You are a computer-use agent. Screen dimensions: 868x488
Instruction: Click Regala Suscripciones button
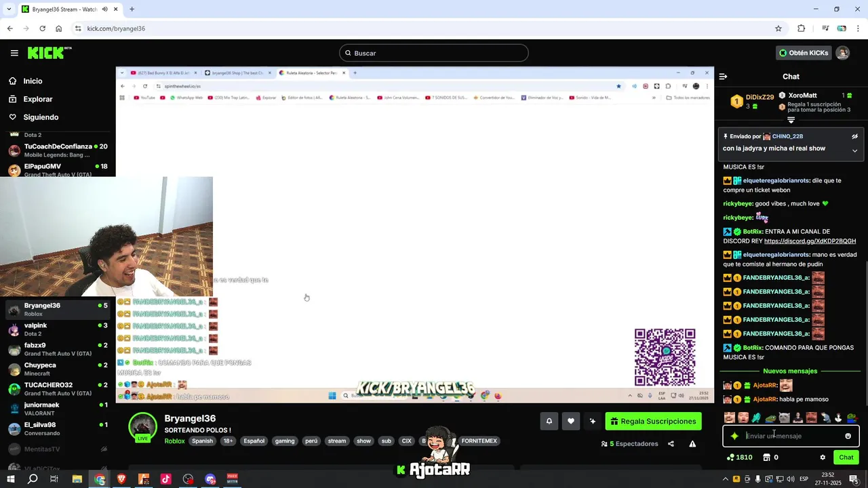pos(653,422)
